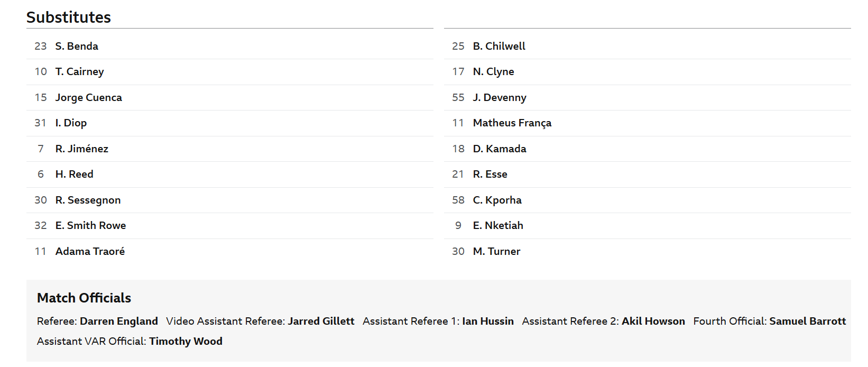Select I. Diop from the substitutes
This screenshot has height=367, width=868.
(x=71, y=123)
